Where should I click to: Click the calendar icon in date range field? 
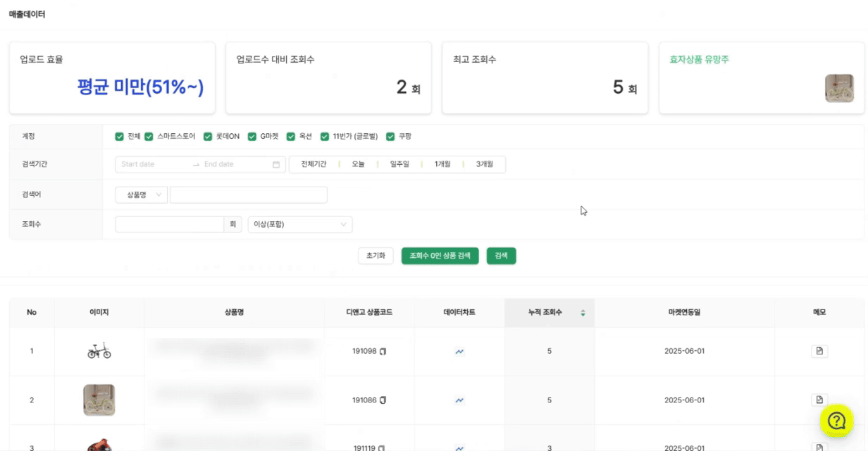[276, 165]
